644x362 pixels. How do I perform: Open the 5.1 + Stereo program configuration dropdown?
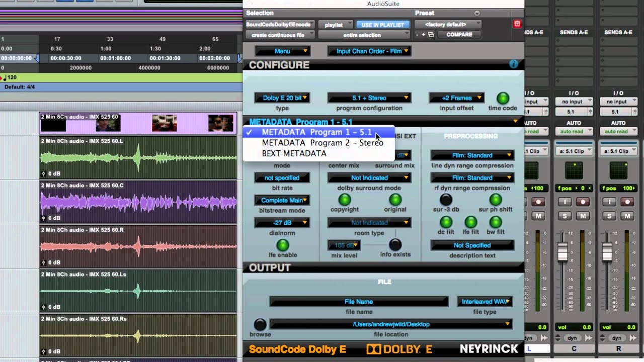tap(369, 98)
